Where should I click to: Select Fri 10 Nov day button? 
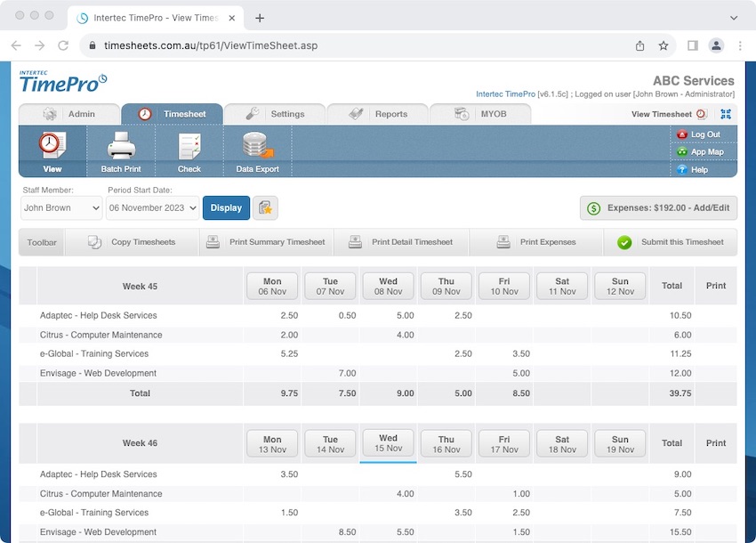point(504,287)
